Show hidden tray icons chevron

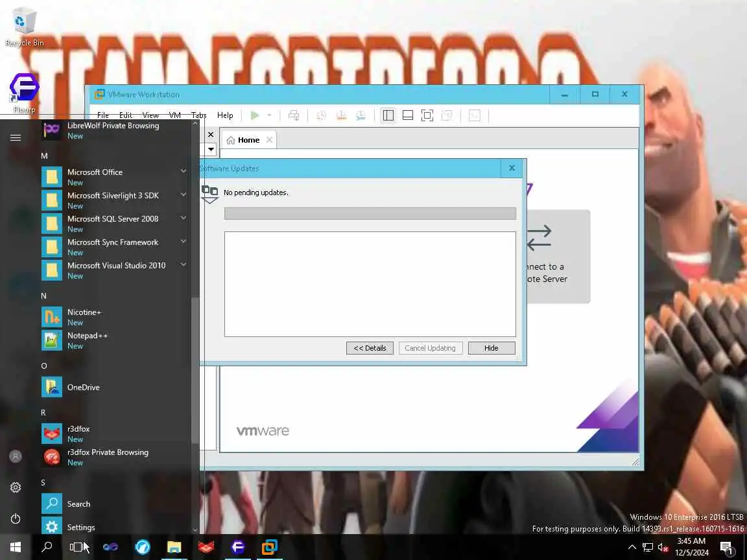(632, 546)
